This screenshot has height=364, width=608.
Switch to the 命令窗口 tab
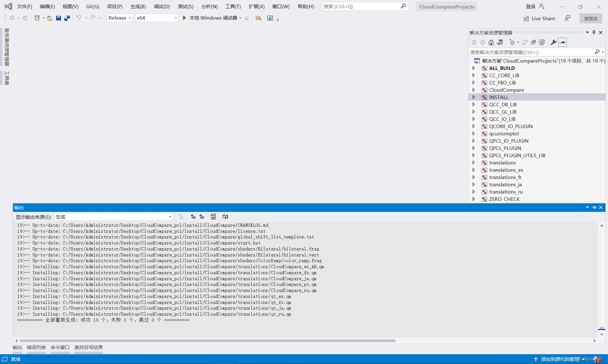60,347
